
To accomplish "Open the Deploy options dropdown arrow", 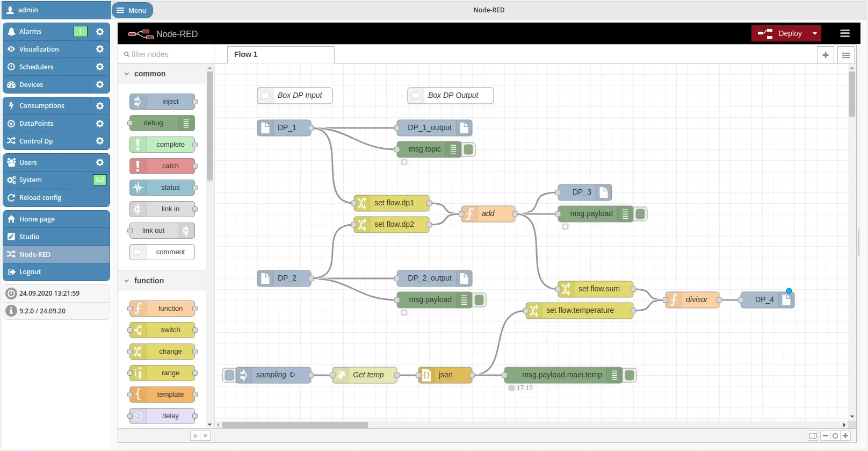I will coord(815,33).
